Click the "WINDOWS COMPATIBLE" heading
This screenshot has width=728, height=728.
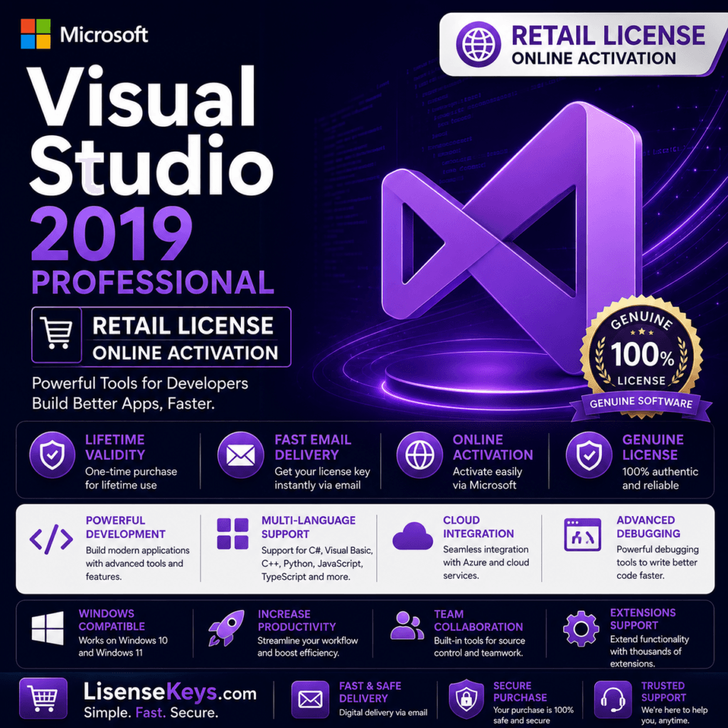pos(112,620)
